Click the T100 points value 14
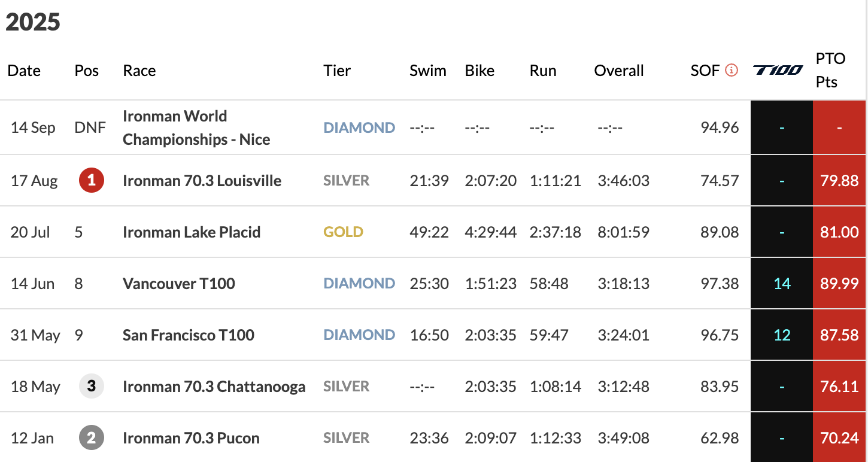868x462 pixels. click(782, 284)
